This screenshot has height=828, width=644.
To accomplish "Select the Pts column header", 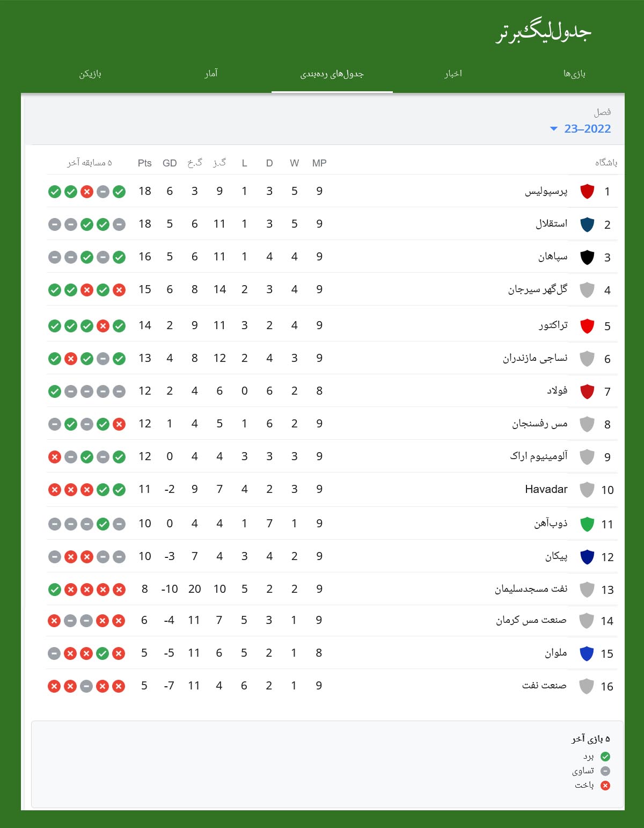I will pos(144,163).
